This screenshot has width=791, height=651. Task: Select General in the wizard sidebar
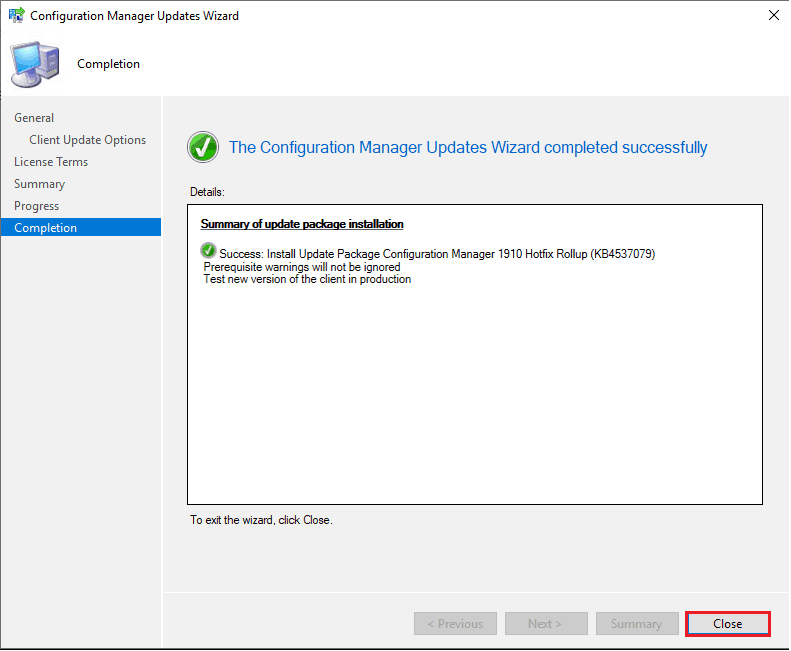[x=34, y=118]
